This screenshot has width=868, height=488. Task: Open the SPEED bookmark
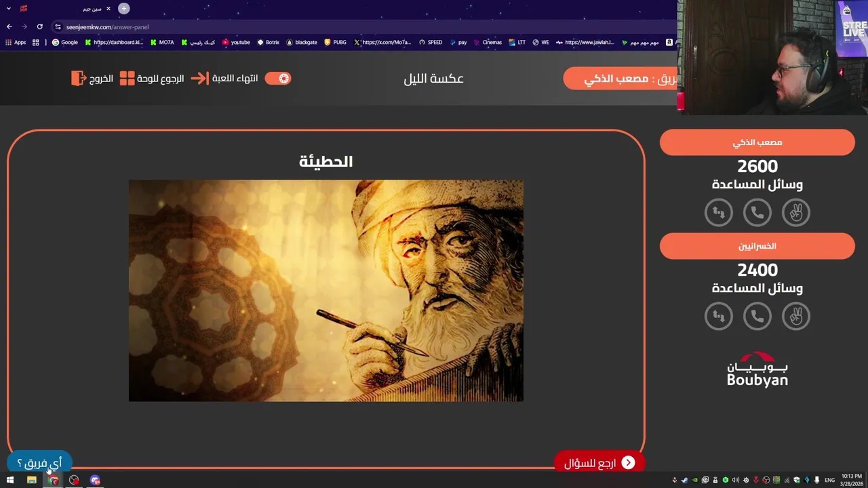(x=431, y=42)
